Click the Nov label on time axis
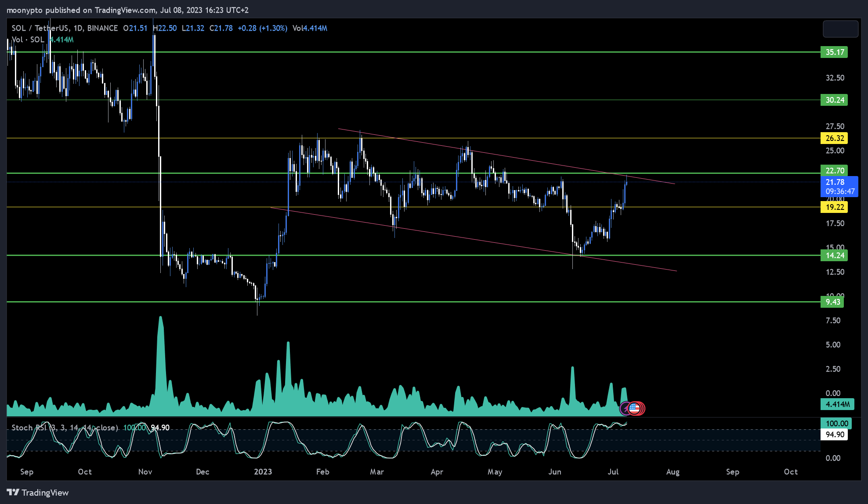Screen dimensions: 868x504 point(145,472)
